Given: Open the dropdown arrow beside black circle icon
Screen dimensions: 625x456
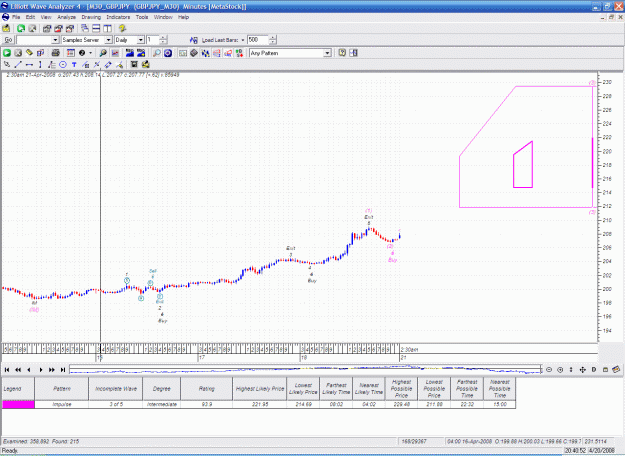Looking at the screenshot, I should click(x=90, y=53).
